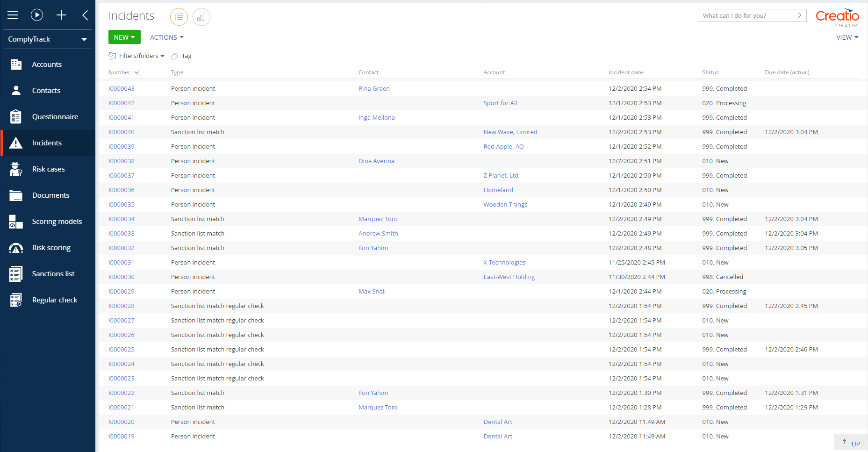Open the NEW button dropdown

pos(124,37)
